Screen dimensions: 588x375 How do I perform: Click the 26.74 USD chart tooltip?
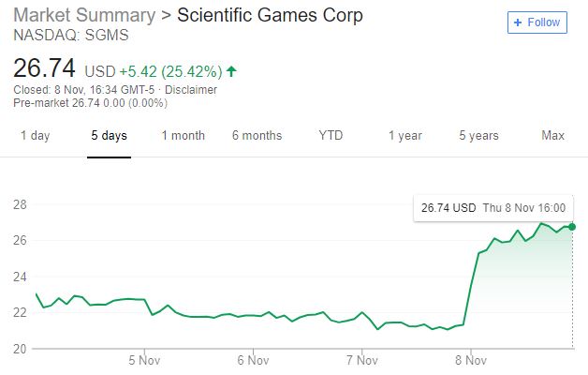click(493, 207)
